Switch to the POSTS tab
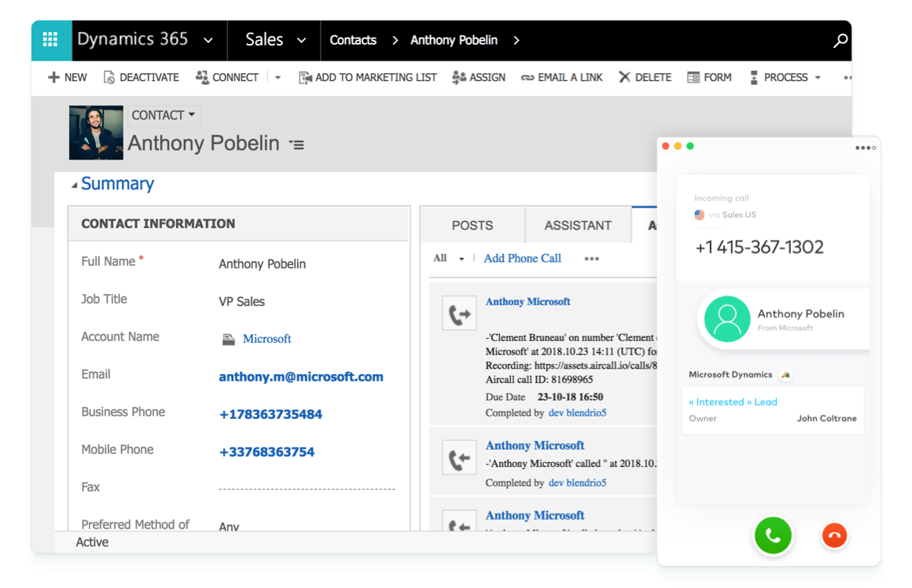The height and width of the screenshot is (588, 912). click(473, 225)
